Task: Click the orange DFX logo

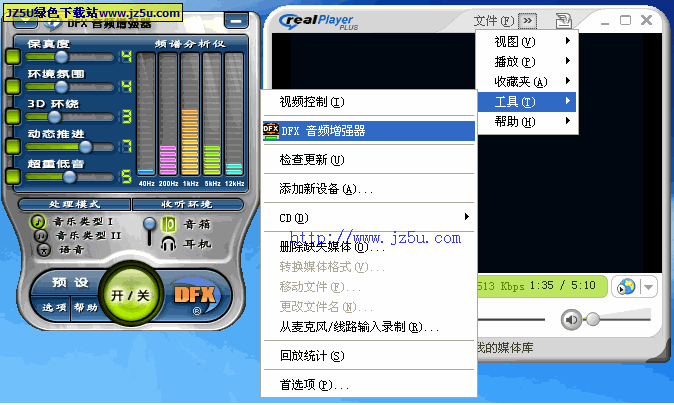Action: tap(195, 295)
